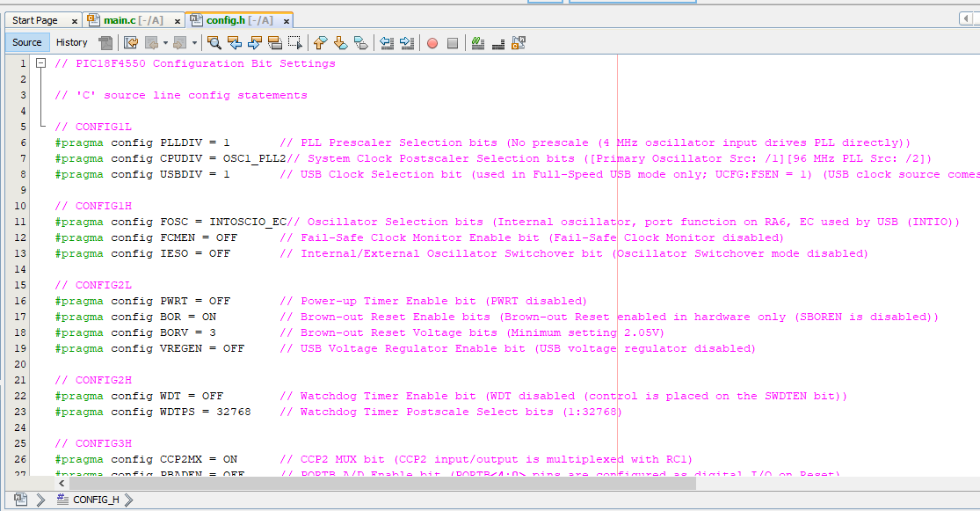Image resolution: width=980 pixels, height=511 pixels.
Task: Click line number 6 in gutter
Action: pos(23,142)
